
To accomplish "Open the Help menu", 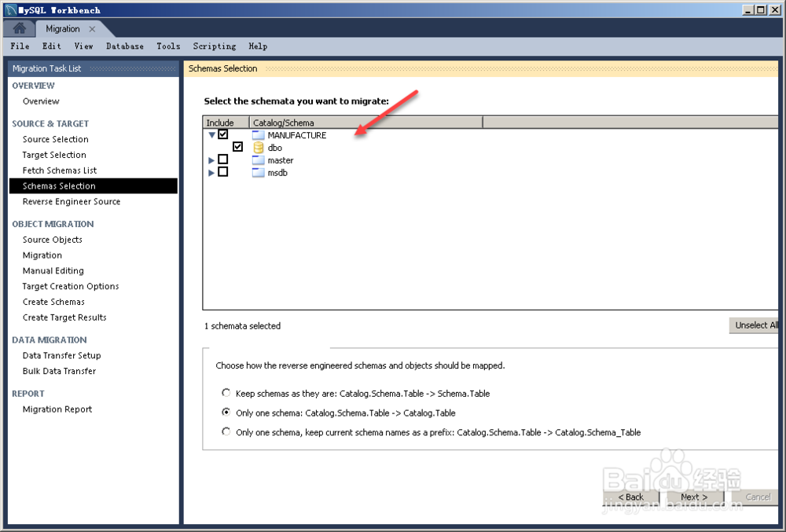I will [258, 46].
